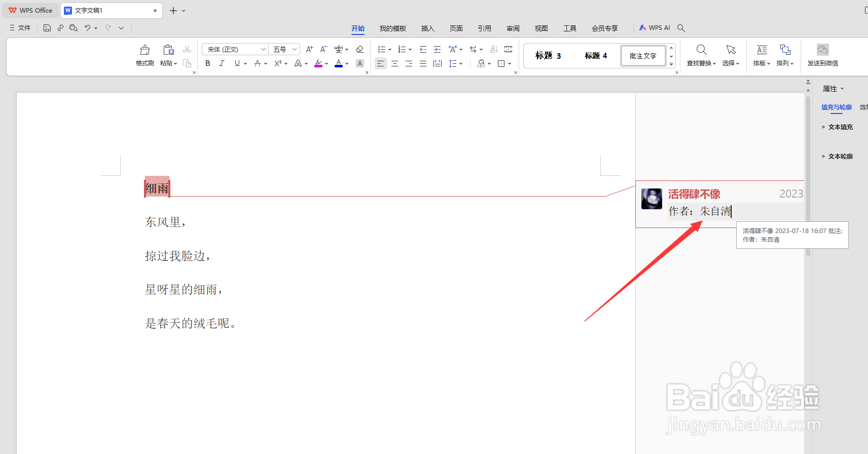Image resolution: width=868 pixels, height=454 pixels.
Task: Click the Print Preview icon
Action: (74, 28)
